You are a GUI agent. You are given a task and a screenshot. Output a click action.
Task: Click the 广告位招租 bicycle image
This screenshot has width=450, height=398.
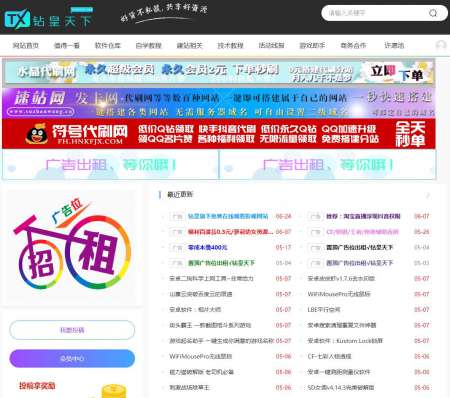(71, 247)
